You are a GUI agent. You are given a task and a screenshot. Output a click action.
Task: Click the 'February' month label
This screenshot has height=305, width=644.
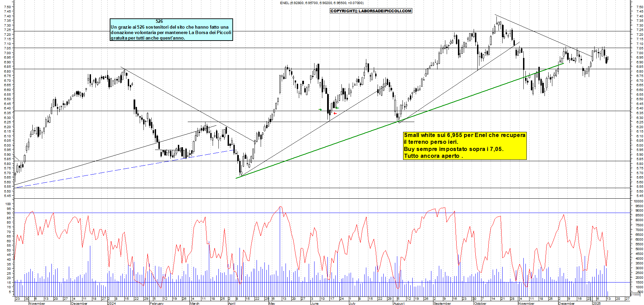(157, 303)
